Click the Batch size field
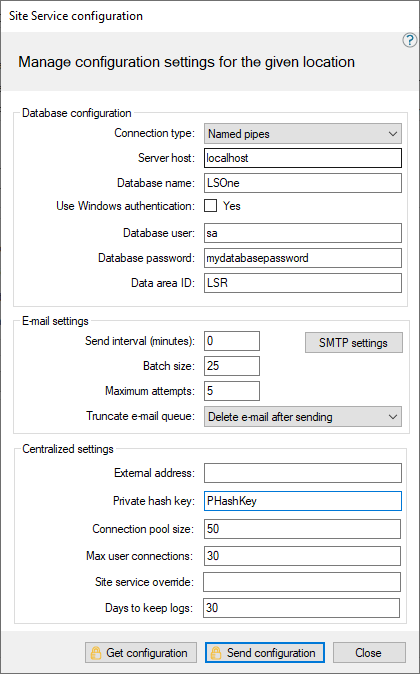Viewport: 420px width, 674px height. point(232,366)
